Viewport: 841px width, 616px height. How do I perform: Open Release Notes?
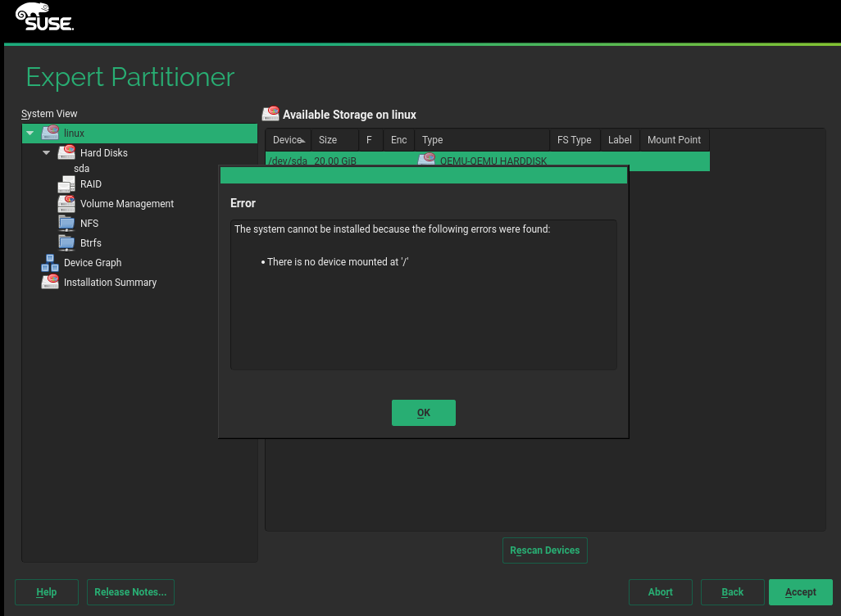[x=130, y=592]
